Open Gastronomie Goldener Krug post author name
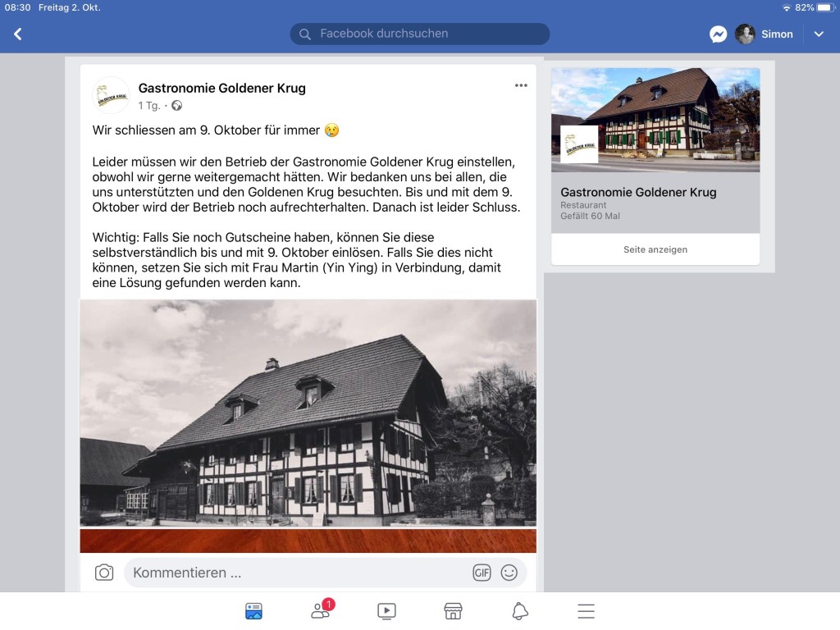This screenshot has width=840, height=630. point(221,88)
